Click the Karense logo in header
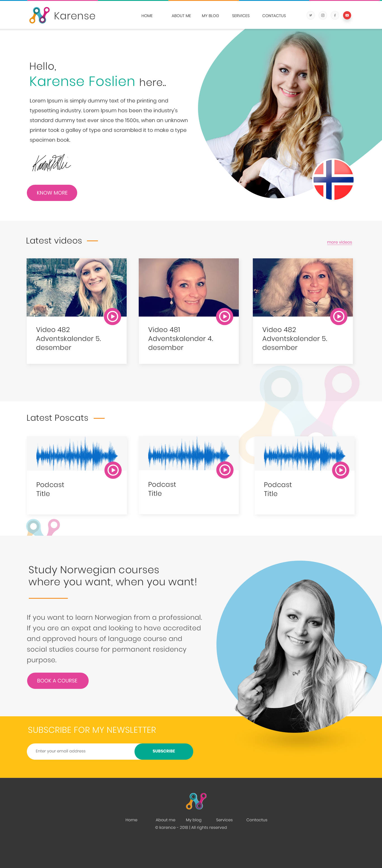382x868 pixels. click(x=62, y=15)
